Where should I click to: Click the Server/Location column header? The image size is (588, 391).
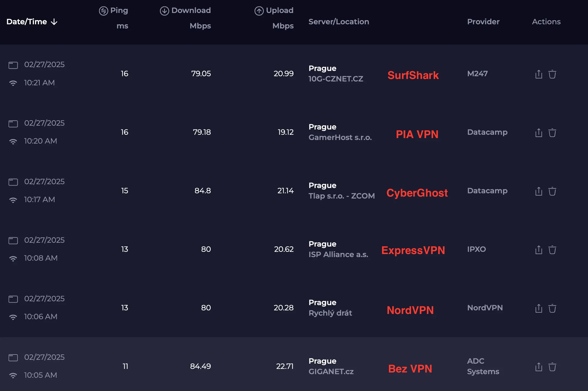tap(338, 22)
